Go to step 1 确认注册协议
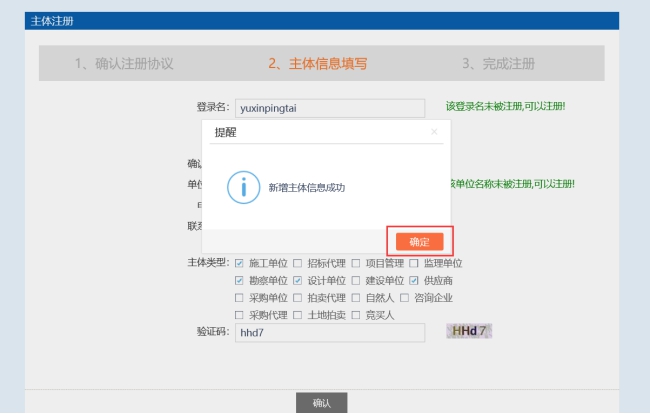Viewport: 650px width, 414px height. (x=124, y=63)
